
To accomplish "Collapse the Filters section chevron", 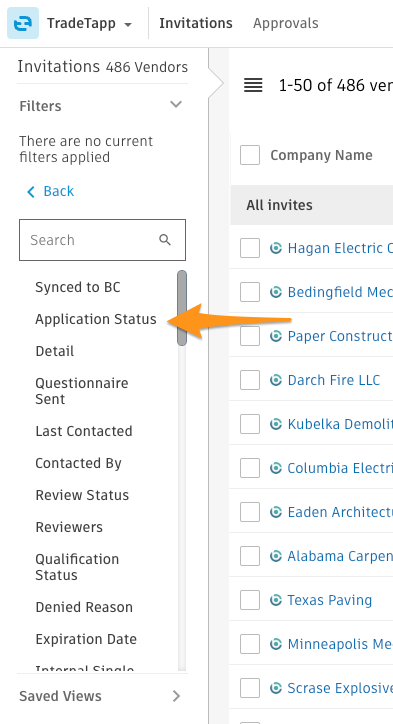I will [x=176, y=104].
